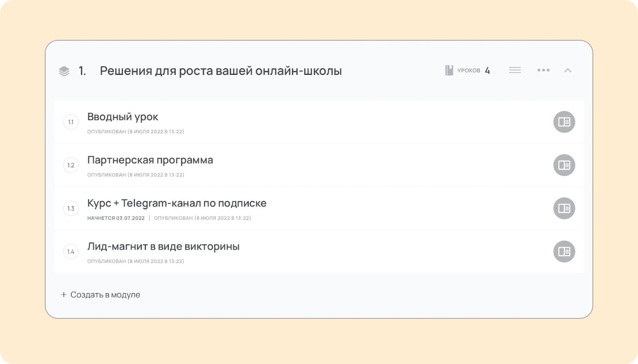Collapse the module with the up chevron
638x364 pixels.
[568, 70]
